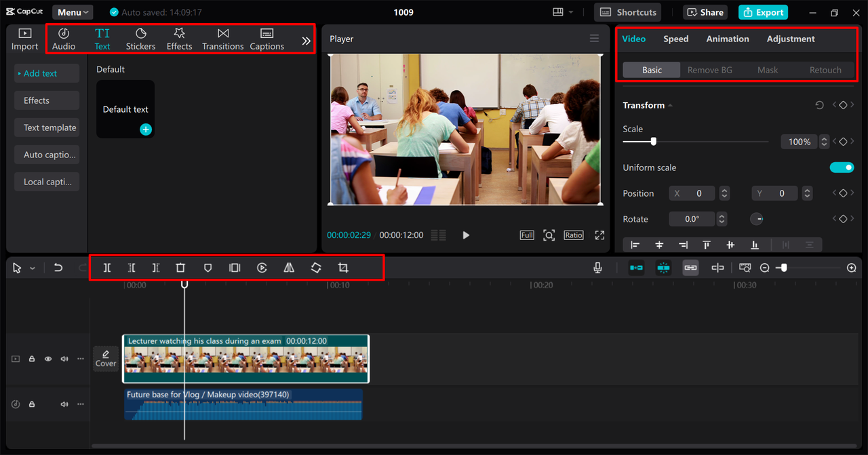
Task: Expand player to fullscreen
Action: [x=599, y=235]
